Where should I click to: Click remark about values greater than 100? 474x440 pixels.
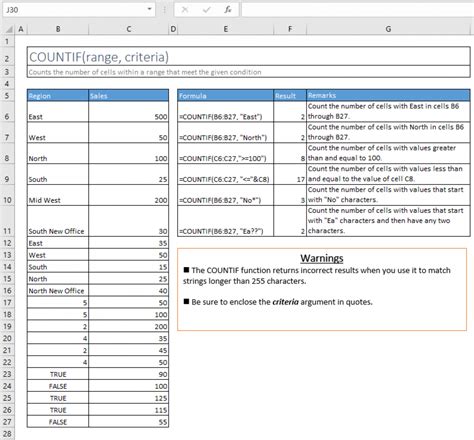[x=388, y=153]
